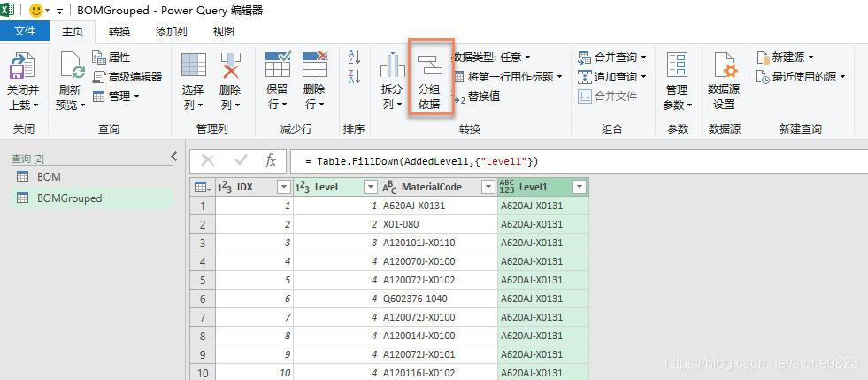Click the Close & Load (关闭并上载) icon
Image resolution: width=868 pixels, height=380 pixels.
pos(22,66)
